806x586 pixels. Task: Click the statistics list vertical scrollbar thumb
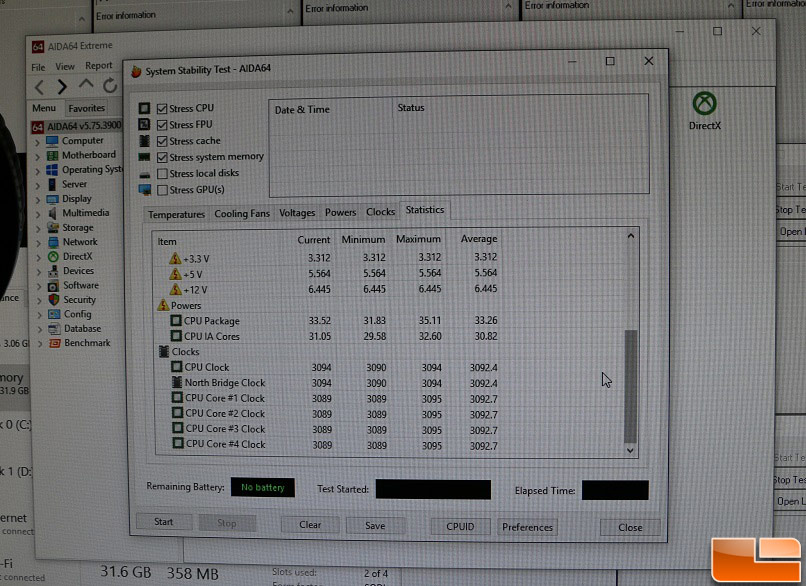coord(631,386)
